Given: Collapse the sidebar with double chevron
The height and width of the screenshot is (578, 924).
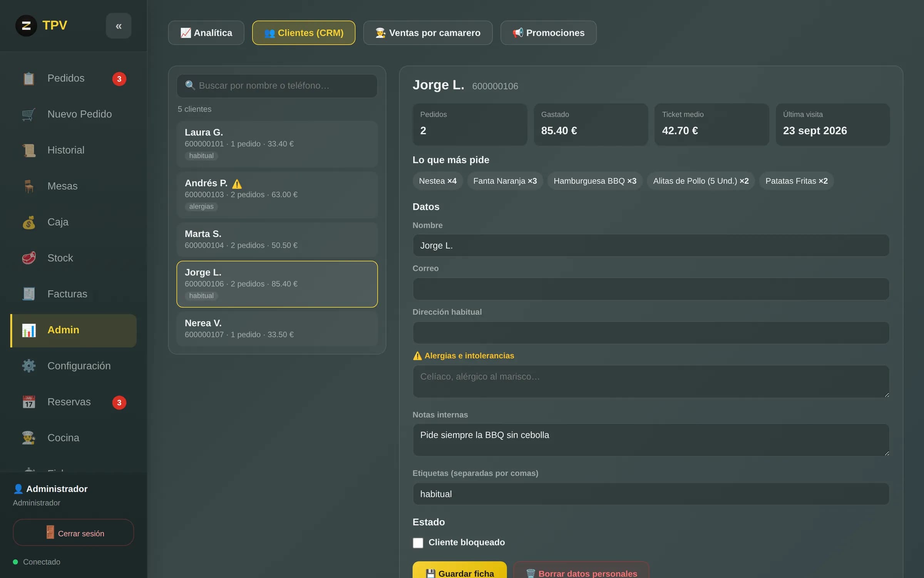Looking at the screenshot, I should [119, 26].
